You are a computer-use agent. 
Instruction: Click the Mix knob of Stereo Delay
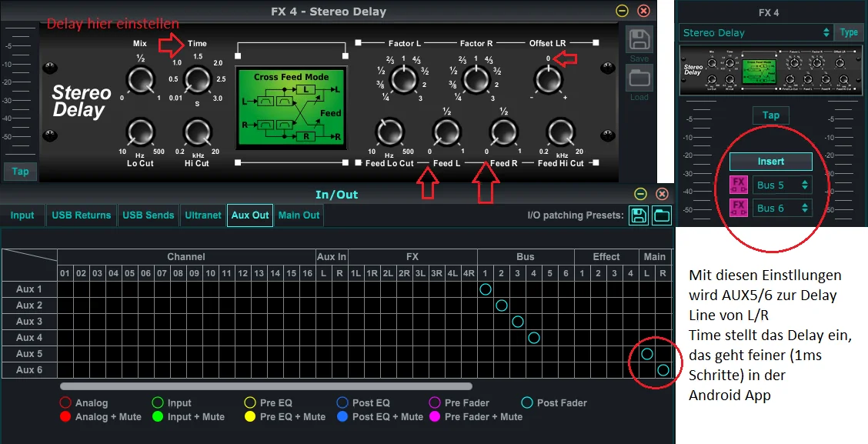point(140,80)
